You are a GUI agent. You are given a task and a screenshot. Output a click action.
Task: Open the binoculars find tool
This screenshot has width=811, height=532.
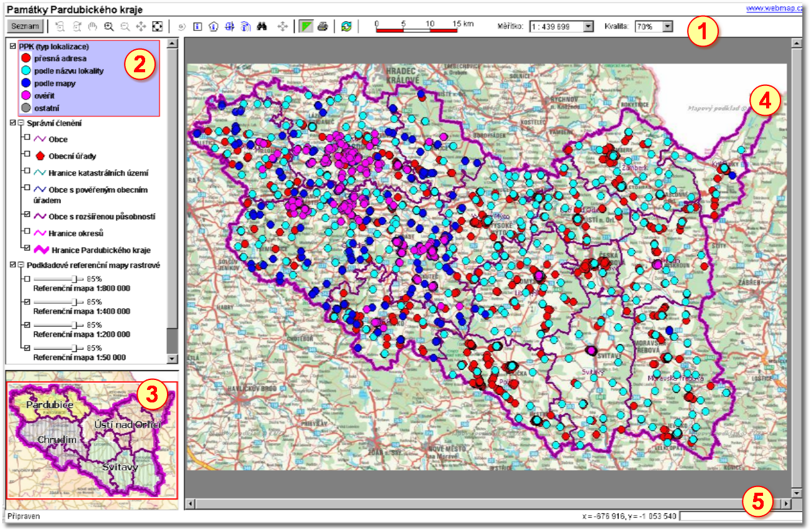point(262,27)
